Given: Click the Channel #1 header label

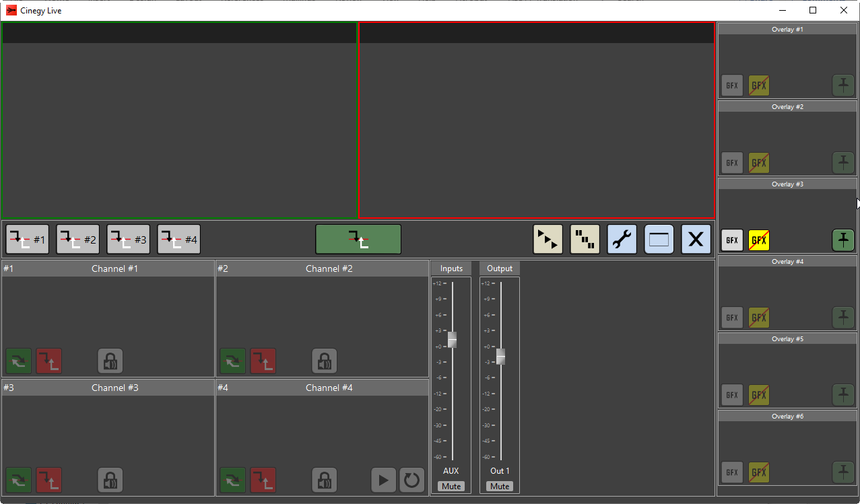Looking at the screenshot, I should click(x=114, y=268).
